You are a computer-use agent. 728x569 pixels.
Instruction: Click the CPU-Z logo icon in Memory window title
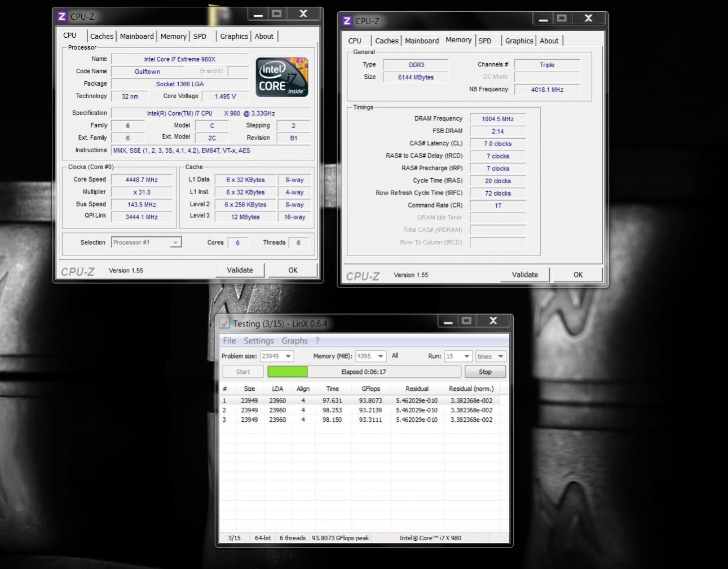coord(347,21)
